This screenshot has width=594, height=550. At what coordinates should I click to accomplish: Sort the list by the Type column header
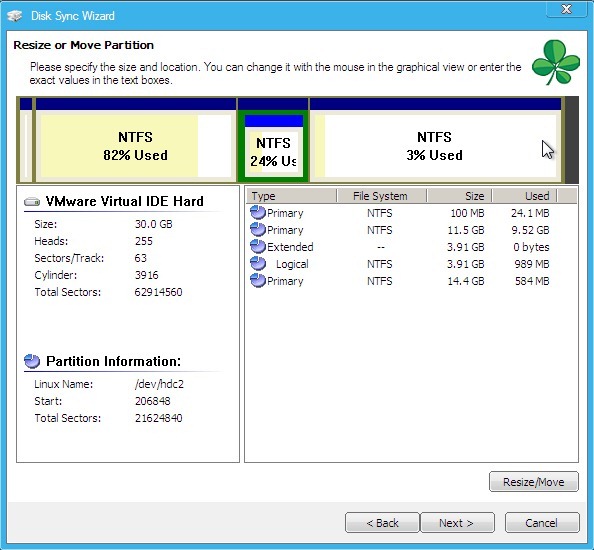pos(292,196)
